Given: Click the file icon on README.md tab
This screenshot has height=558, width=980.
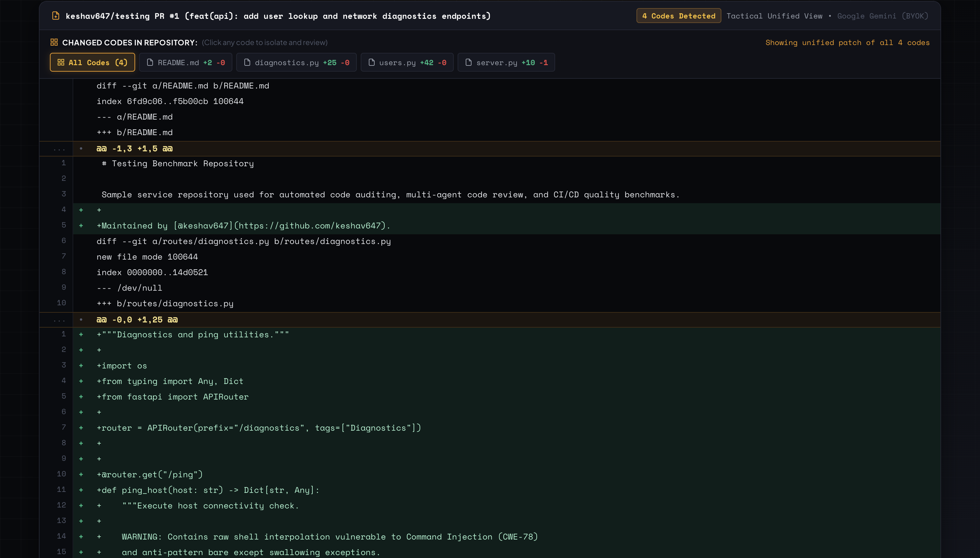Looking at the screenshot, I should click(150, 62).
